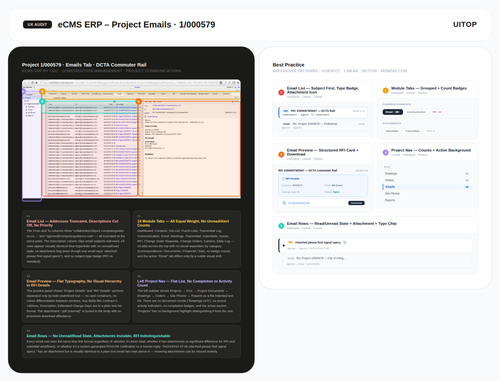Click the paperclip icon beside rfi_attachment.pdf
Viewport: 500px width, 381px height.
pyautogui.click(x=284, y=203)
